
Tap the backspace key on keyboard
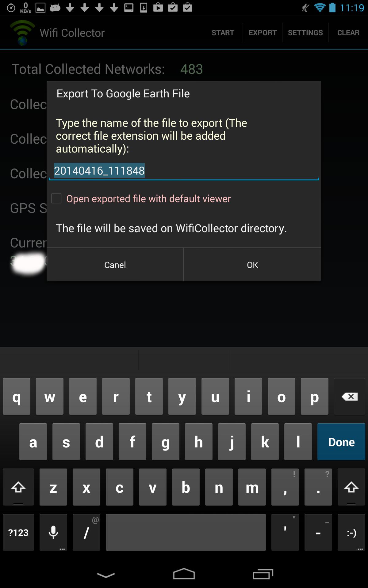pyautogui.click(x=350, y=397)
